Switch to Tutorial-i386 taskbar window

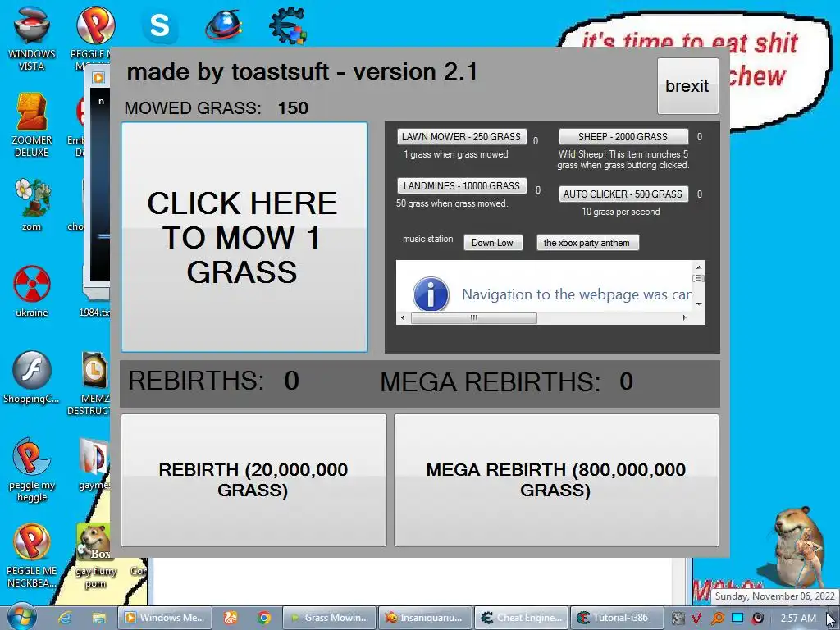(x=617, y=618)
